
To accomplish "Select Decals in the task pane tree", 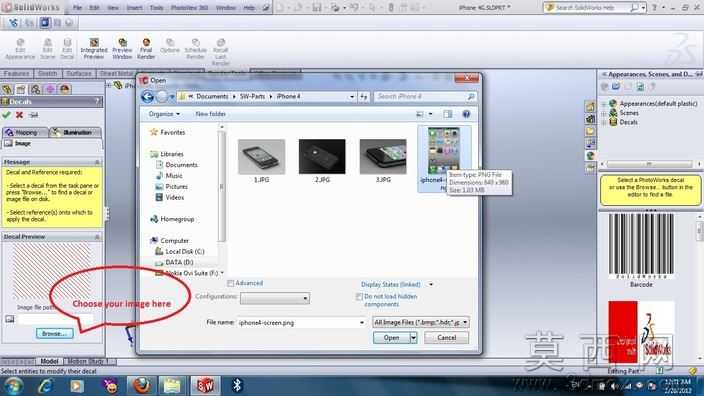I will [628, 122].
